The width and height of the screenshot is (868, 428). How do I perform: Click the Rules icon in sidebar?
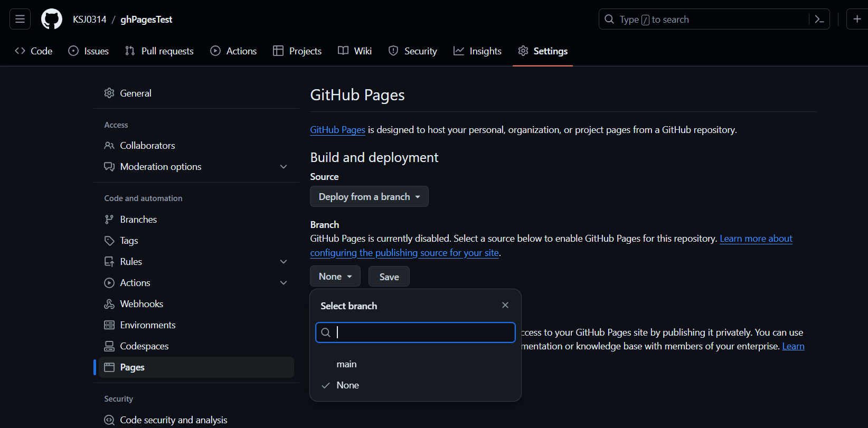[109, 262]
